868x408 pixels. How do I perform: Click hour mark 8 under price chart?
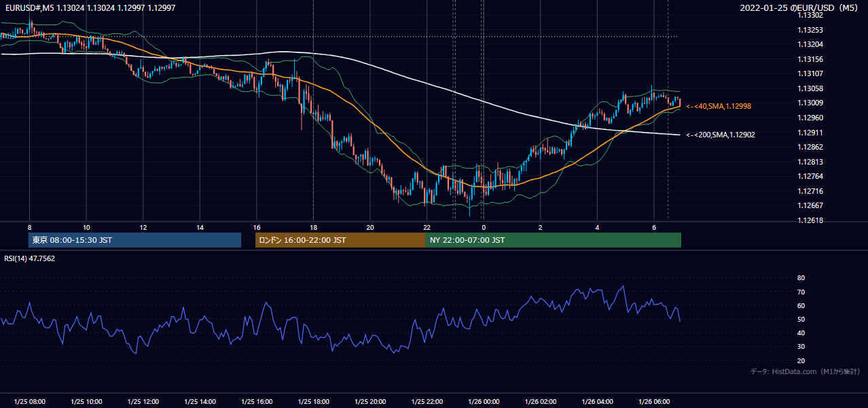29,227
